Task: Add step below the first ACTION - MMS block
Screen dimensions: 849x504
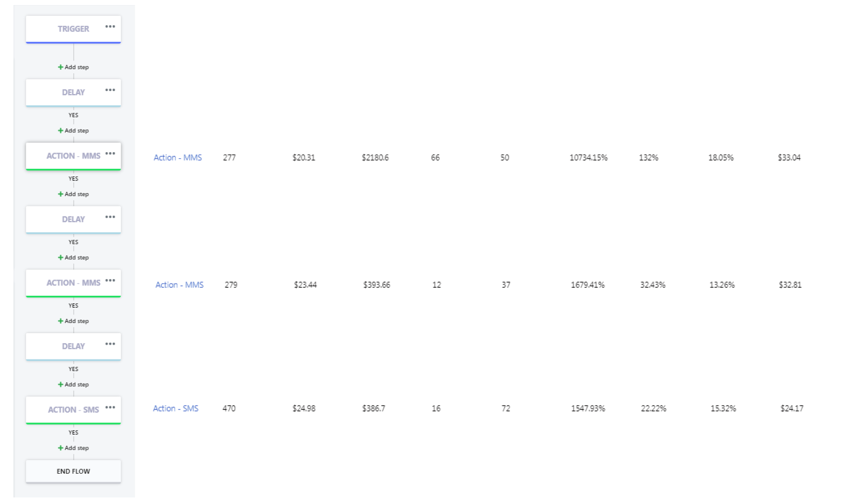Action: point(73,194)
